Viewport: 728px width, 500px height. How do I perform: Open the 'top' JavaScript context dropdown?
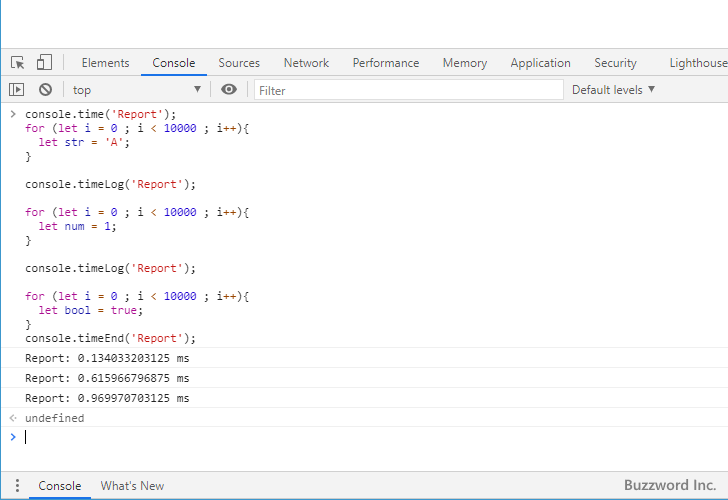136,90
